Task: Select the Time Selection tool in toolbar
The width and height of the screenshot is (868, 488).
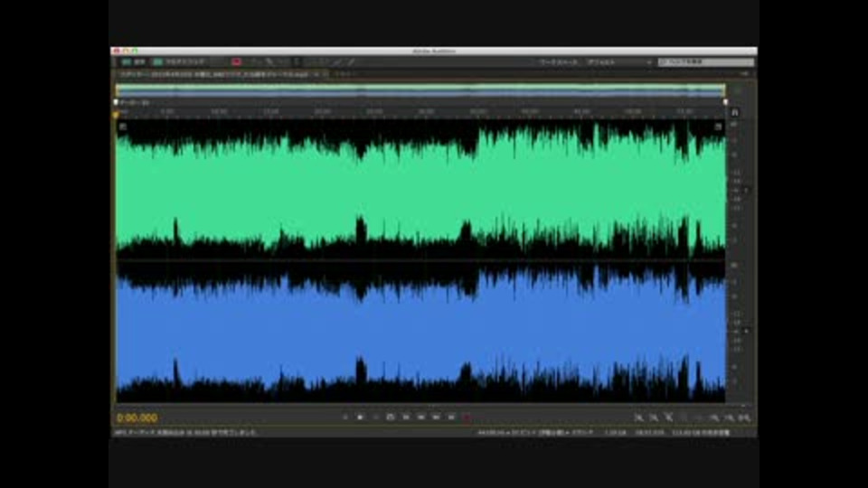Action: (297, 62)
